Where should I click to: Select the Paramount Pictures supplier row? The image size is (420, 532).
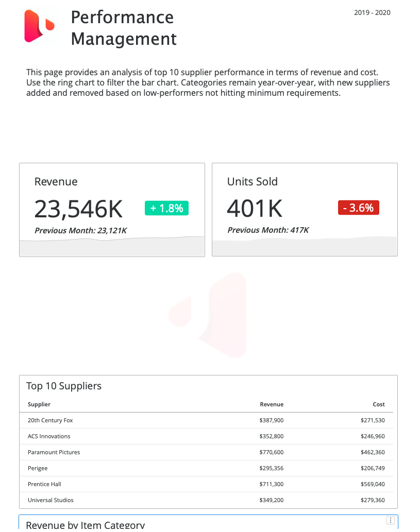pos(54,452)
